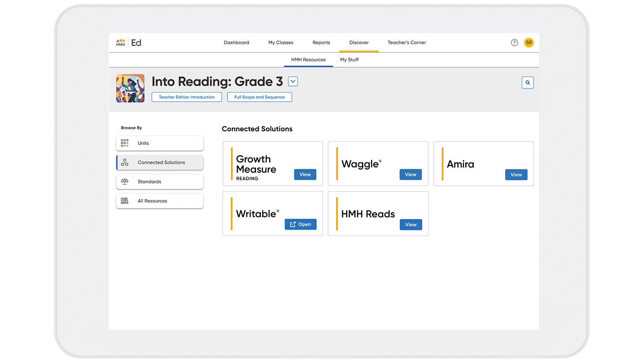This screenshot has width=644, height=362.
Task: Switch to the My Stuff sub-tab
Action: 349,60
